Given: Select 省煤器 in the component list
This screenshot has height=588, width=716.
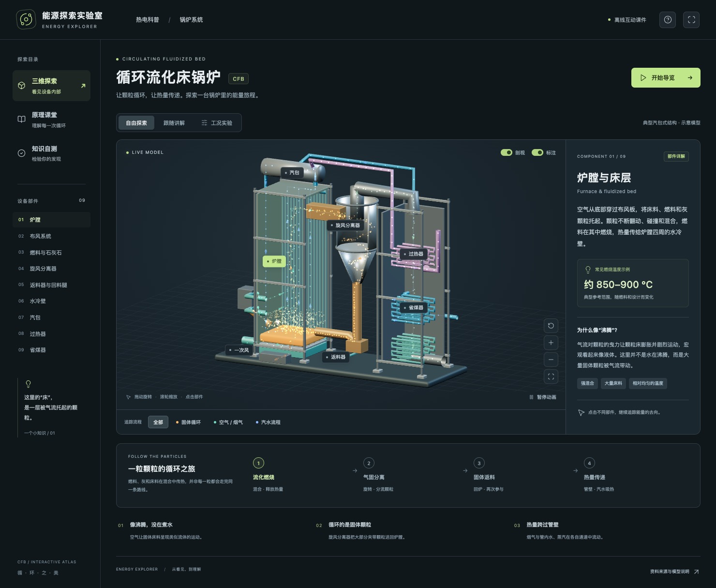Looking at the screenshot, I should tap(51, 350).
